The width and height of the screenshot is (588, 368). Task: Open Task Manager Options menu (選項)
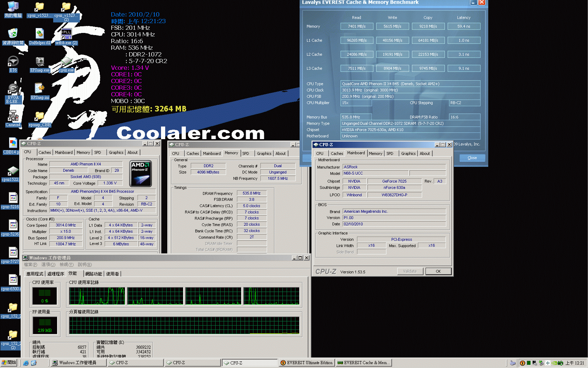pyautogui.click(x=48, y=265)
